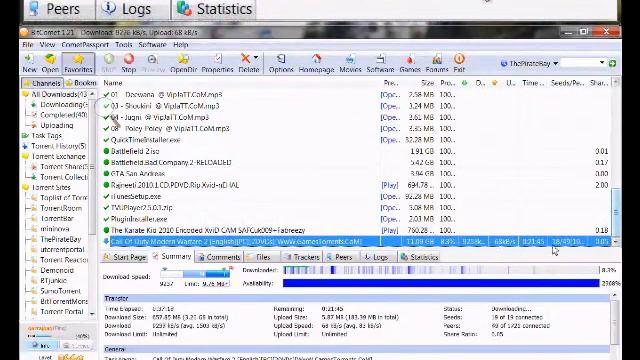Select the Battlefield 2.iso task row
Screen dimensions: 640x360
[x=356, y=151]
